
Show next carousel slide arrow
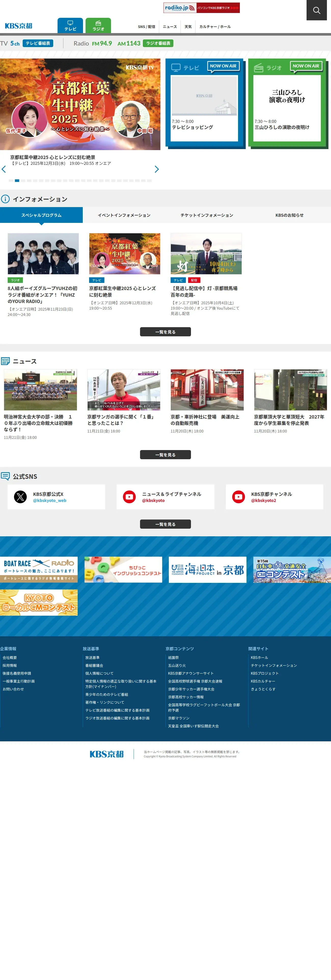(157, 169)
